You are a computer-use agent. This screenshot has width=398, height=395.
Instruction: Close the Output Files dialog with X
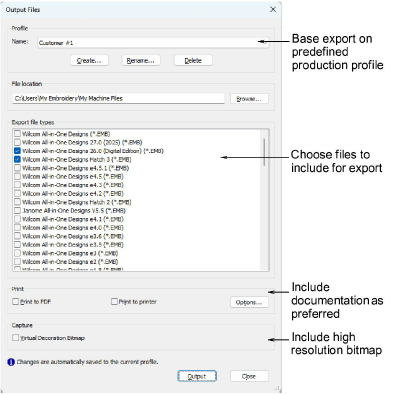(273, 9)
